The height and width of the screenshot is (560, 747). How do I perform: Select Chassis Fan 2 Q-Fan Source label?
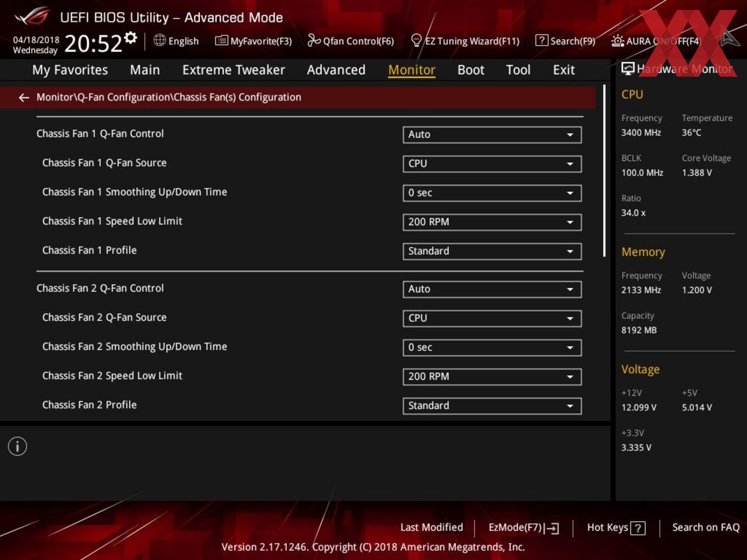(x=104, y=317)
